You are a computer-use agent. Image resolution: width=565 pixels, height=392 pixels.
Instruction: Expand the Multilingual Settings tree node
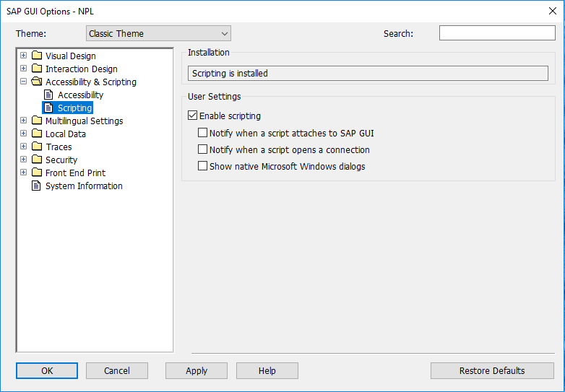point(23,121)
